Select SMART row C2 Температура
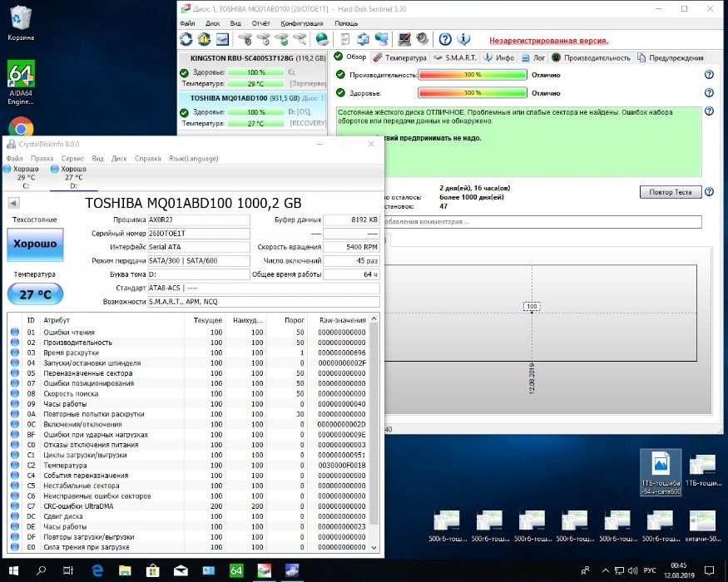The width and height of the screenshot is (728, 582). (189, 465)
